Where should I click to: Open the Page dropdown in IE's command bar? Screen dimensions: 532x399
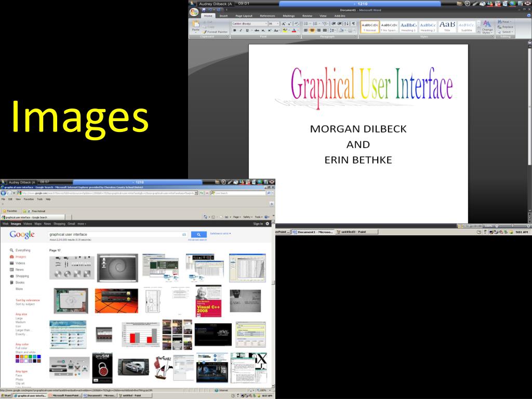[x=237, y=217]
